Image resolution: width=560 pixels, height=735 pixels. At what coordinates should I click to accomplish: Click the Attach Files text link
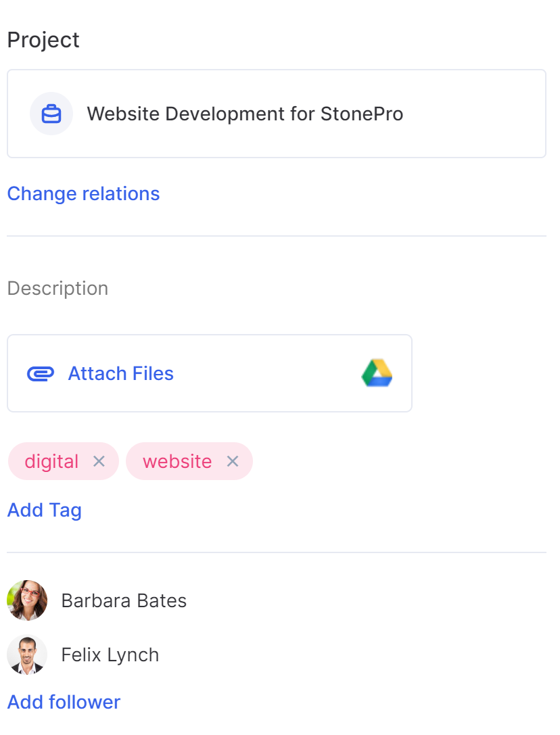tap(121, 374)
